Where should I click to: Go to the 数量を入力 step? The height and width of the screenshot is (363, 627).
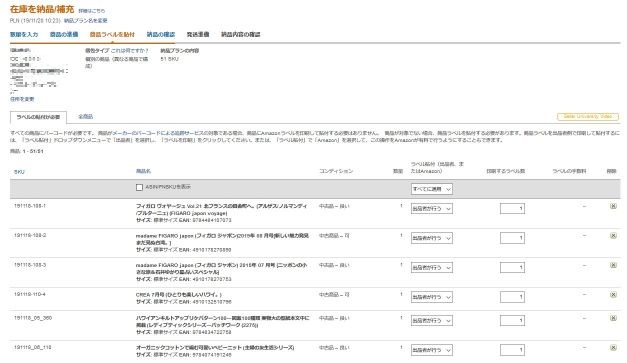pos(24,34)
